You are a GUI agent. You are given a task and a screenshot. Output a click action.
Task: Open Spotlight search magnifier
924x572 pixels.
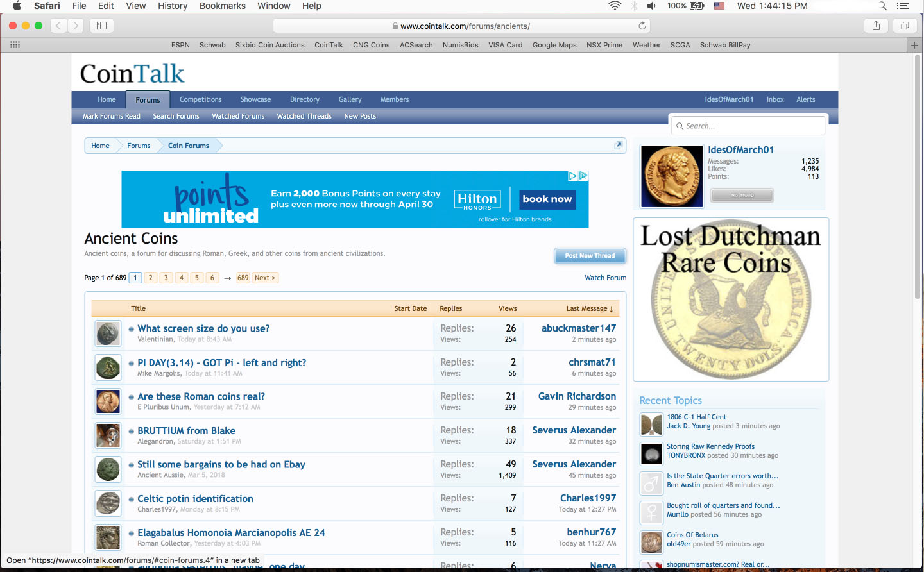coord(883,6)
